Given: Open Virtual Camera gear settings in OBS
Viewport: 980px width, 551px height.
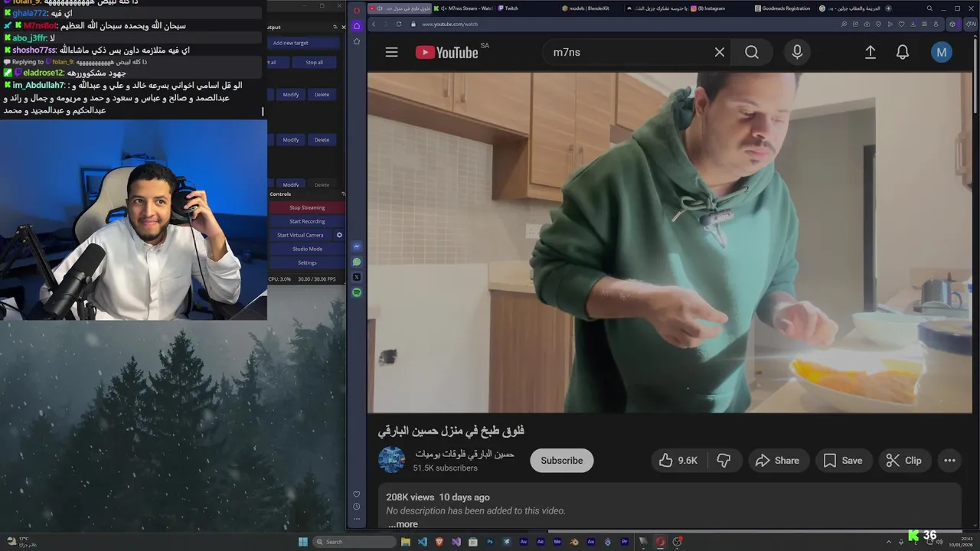Looking at the screenshot, I should click(x=339, y=235).
